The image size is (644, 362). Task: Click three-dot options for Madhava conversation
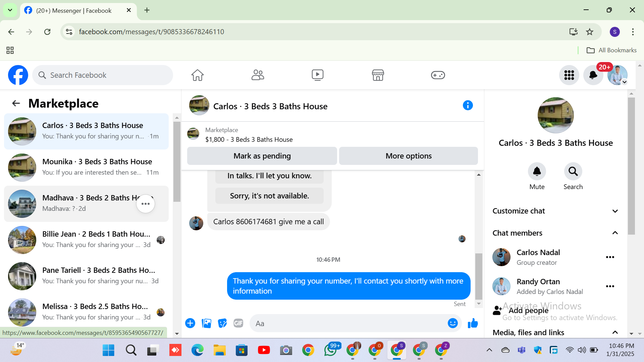click(x=146, y=204)
